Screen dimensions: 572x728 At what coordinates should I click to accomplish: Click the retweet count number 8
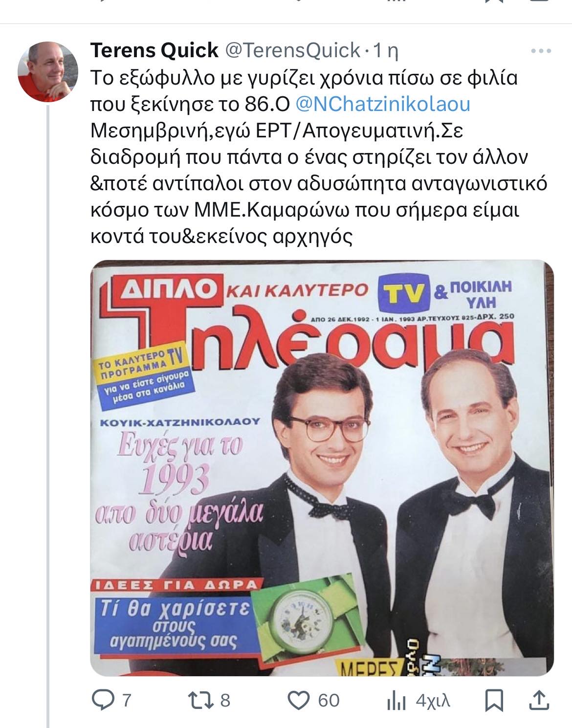point(225,701)
